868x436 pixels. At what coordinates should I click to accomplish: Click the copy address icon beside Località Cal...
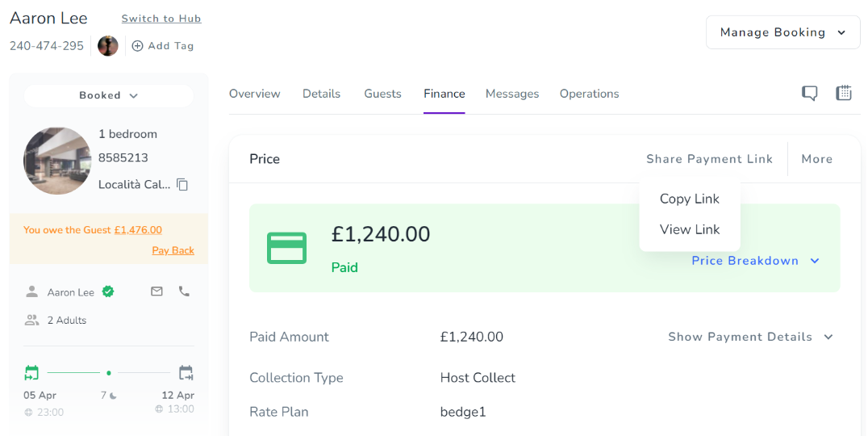[182, 185]
